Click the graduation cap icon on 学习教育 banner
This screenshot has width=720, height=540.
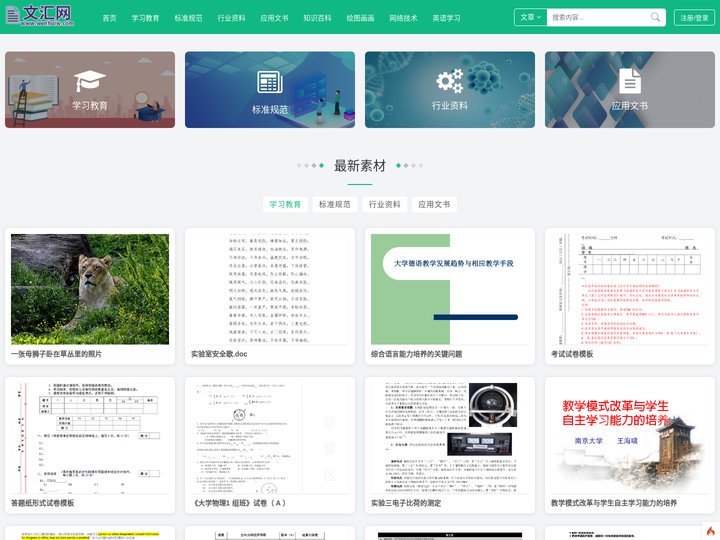[x=90, y=80]
